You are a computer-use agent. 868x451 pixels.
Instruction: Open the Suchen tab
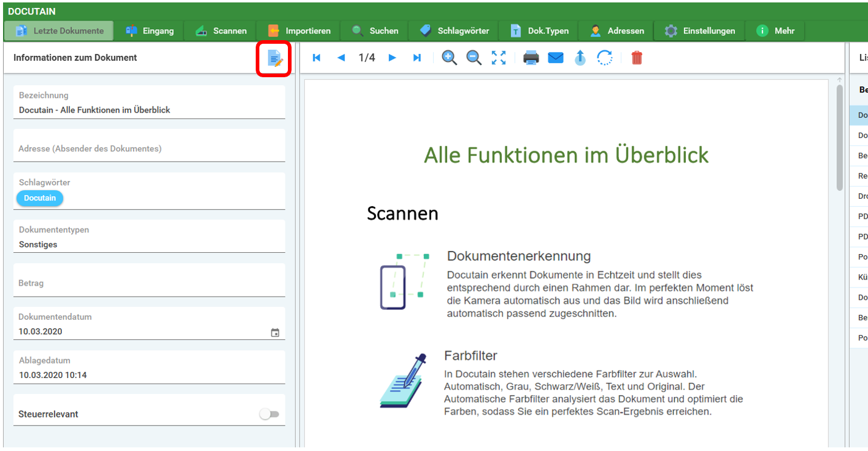(x=375, y=30)
